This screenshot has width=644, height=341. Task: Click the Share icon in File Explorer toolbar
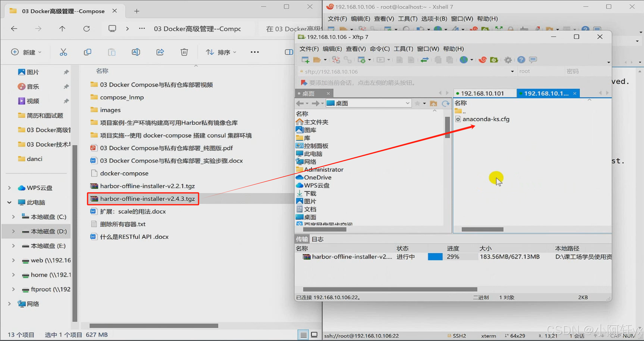[x=160, y=52]
